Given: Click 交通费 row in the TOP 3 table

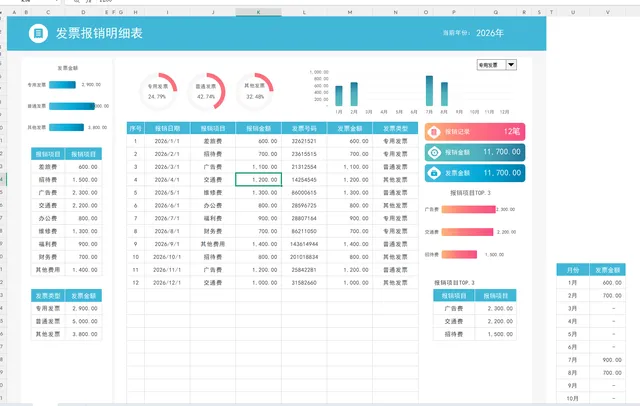Looking at the screenshot, I should [x=475, y=321].
